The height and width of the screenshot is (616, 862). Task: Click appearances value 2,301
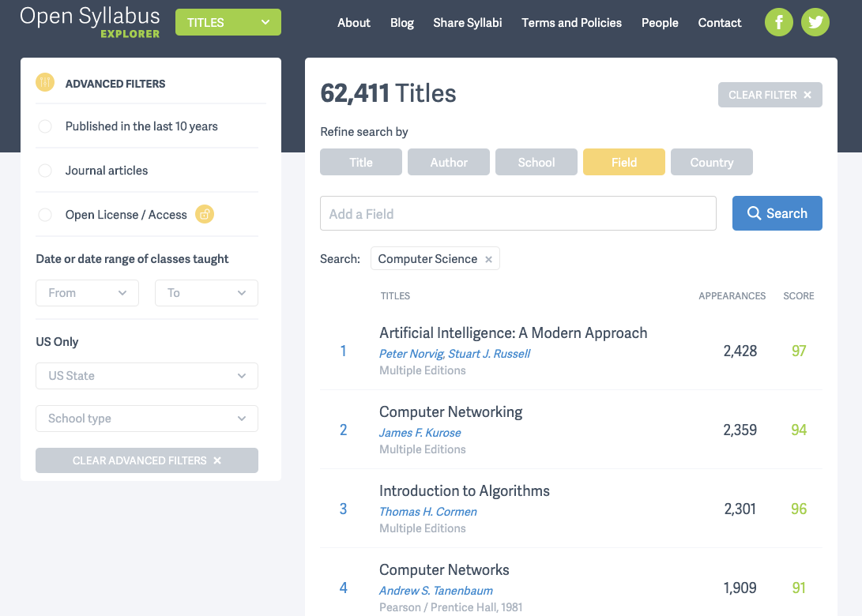click(x=740, y=509)
